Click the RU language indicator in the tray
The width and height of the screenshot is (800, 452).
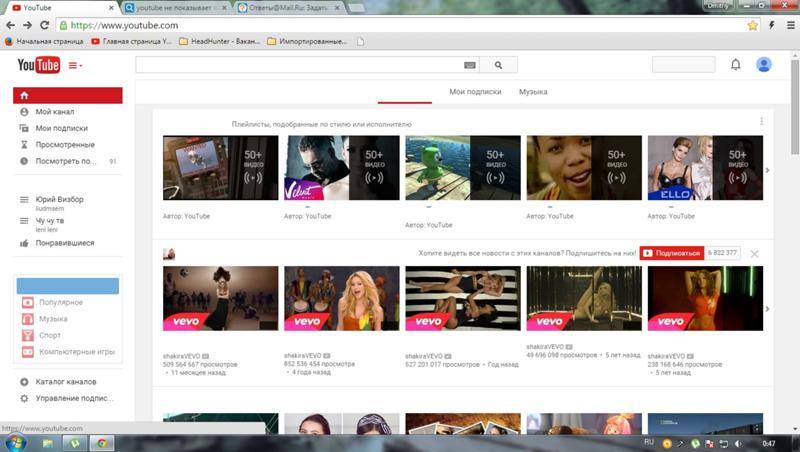pyautogui.click(x=649, y=442)
